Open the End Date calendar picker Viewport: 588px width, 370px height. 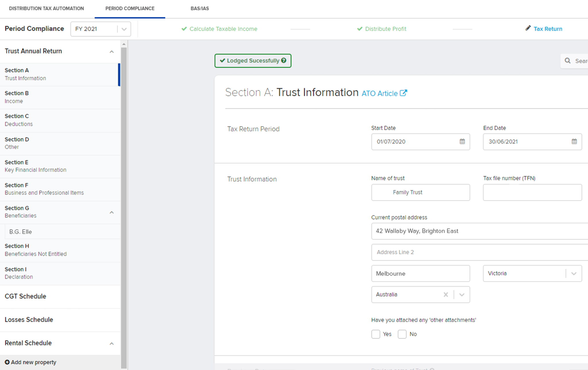pos(574,141)
